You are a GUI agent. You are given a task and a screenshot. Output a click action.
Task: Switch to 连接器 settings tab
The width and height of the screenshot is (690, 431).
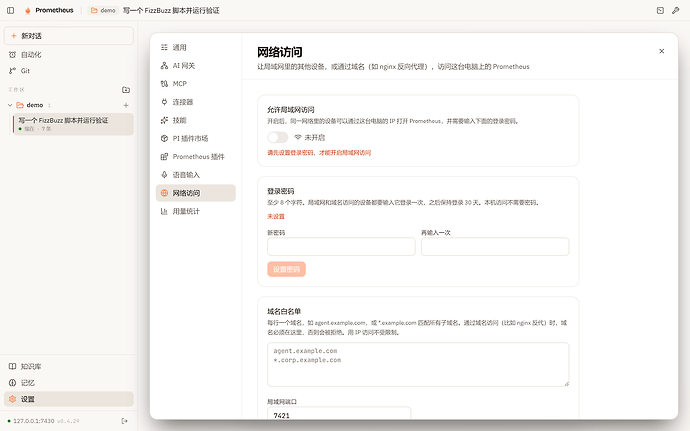tap(195, 102)
